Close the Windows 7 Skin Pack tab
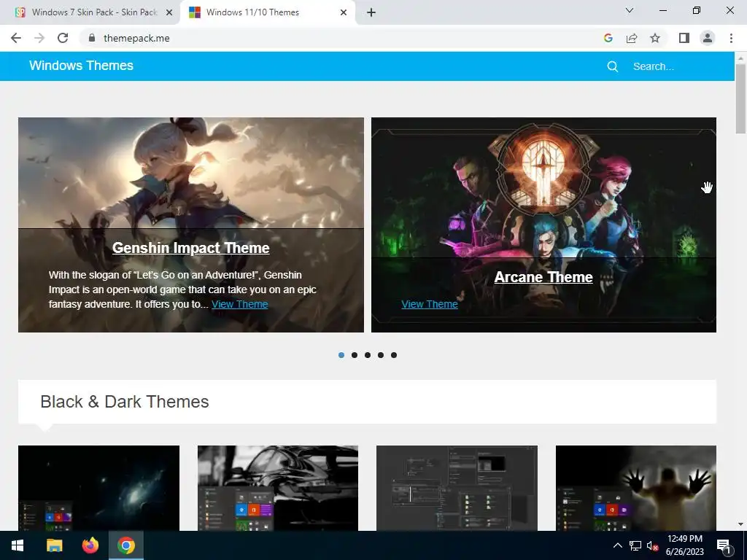Screen dimensions: 747x560 [x=169, y=13]
